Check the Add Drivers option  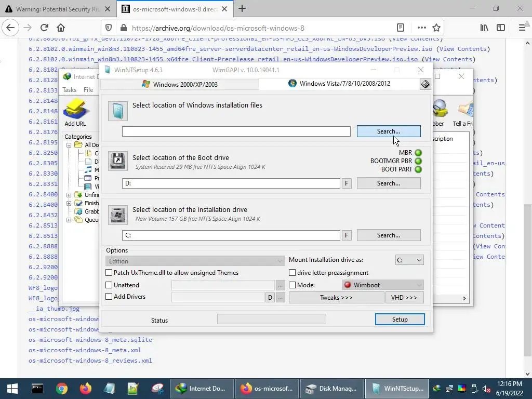pos(109,297)
